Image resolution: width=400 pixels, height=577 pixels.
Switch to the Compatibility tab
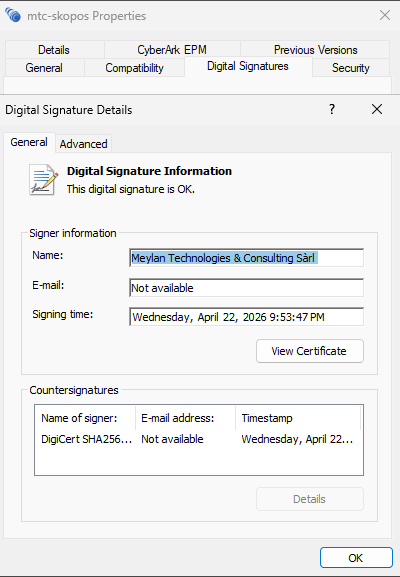coord(134,68)
